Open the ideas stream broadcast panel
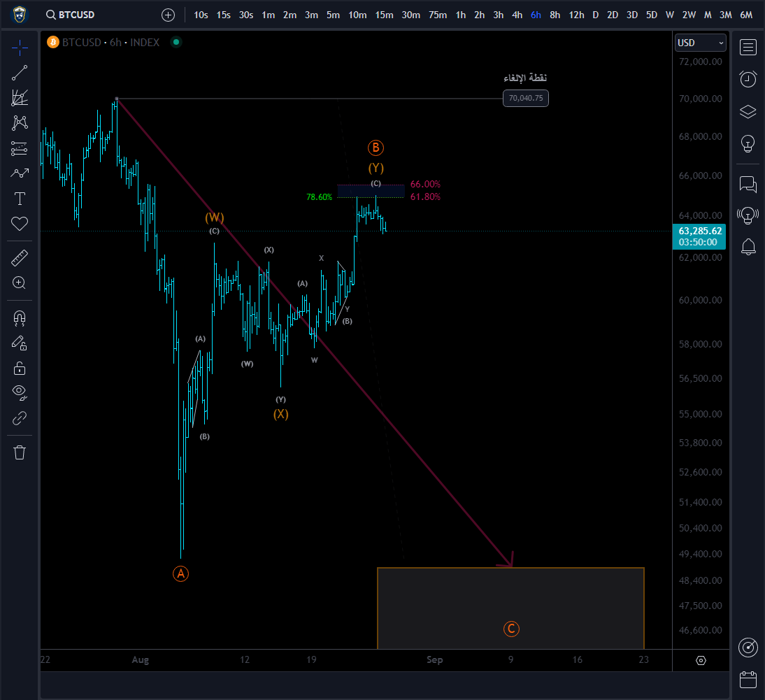765x700 pixels. (748, 215)
